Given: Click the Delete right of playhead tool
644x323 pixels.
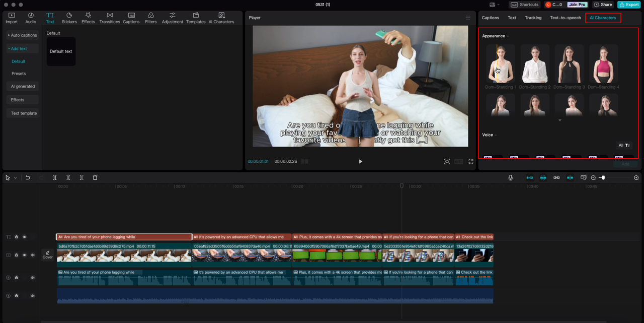Looking at the screenshot, I should pyautogui.click(x=82, y=178).
